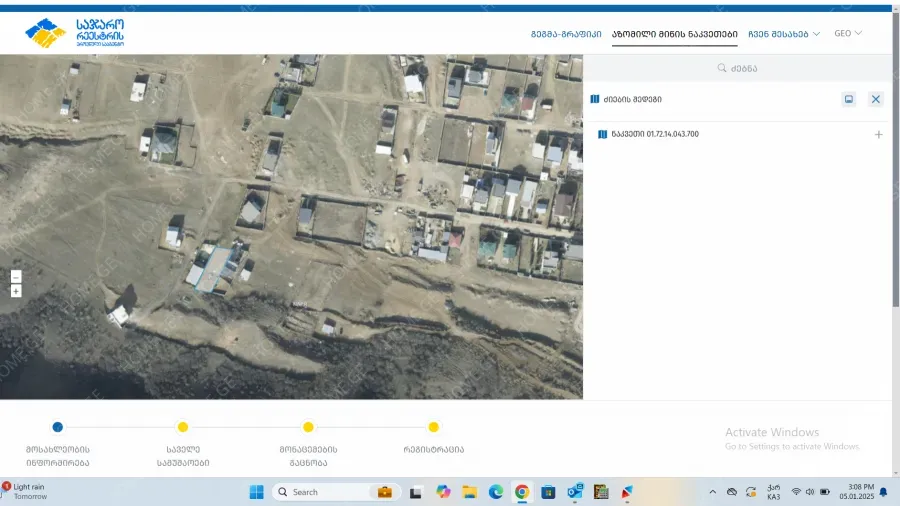The width and height of the screenshot is (900, 506).
Task: Open Google Chrome from the taskbar
Action: click(522, 492)
